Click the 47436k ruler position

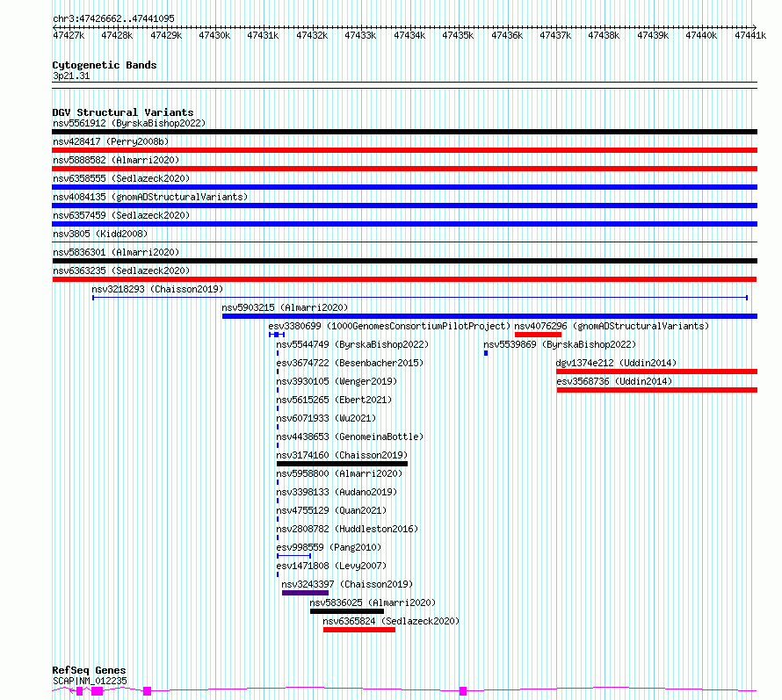[507, 35]
